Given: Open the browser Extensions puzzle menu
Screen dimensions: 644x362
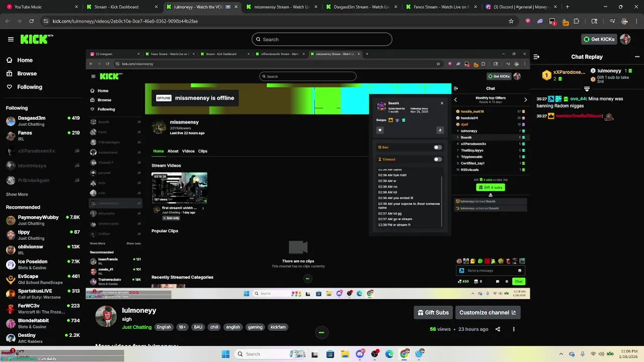Looking at the screenshot, I should pyautogui.click(x=577, y=21).
